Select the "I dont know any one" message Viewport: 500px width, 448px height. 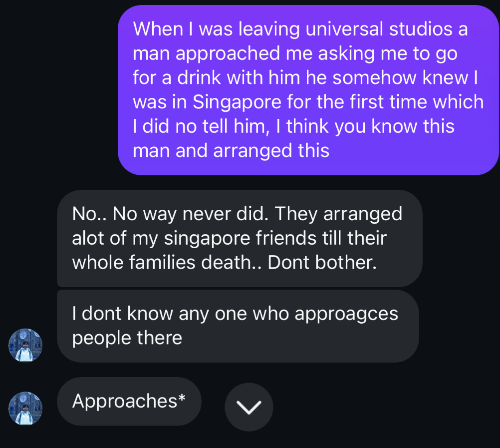point(238,326)
